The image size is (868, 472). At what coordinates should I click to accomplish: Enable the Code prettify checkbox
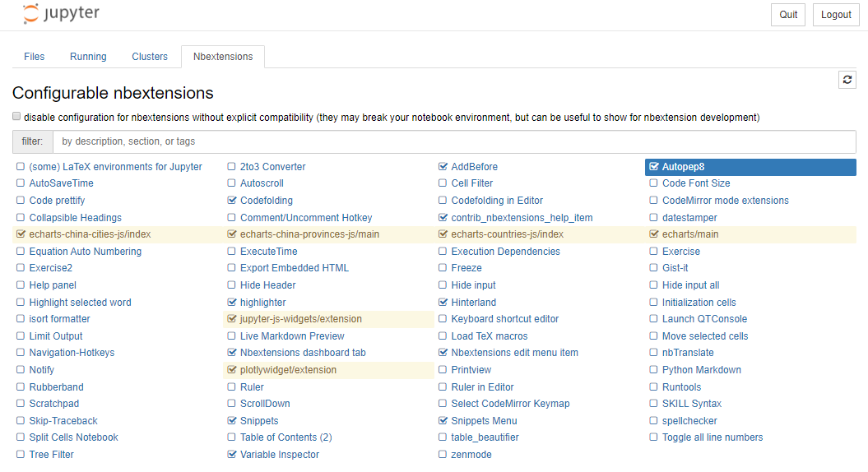(21, 201)
